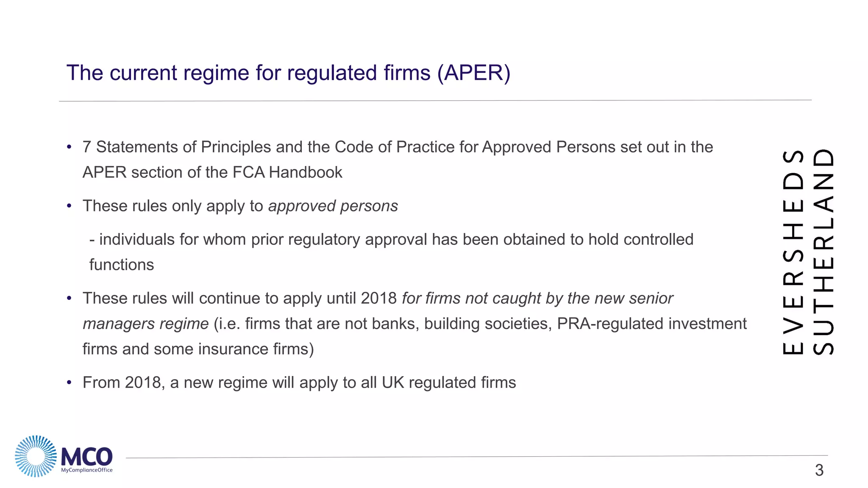
Task: Select the sub-bullet on prior regulatory approval
Action: 391,252
